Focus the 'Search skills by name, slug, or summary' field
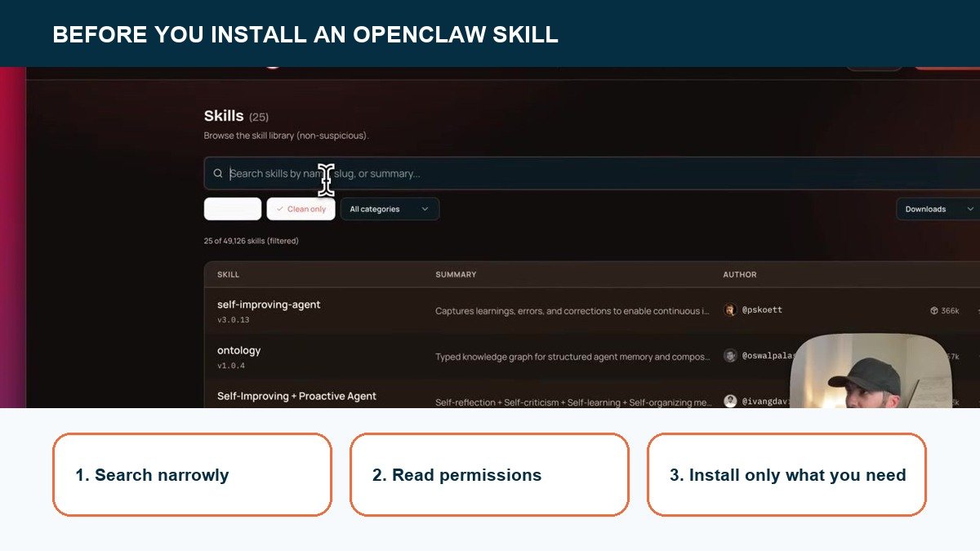980x551 pixels. (592, 174)
